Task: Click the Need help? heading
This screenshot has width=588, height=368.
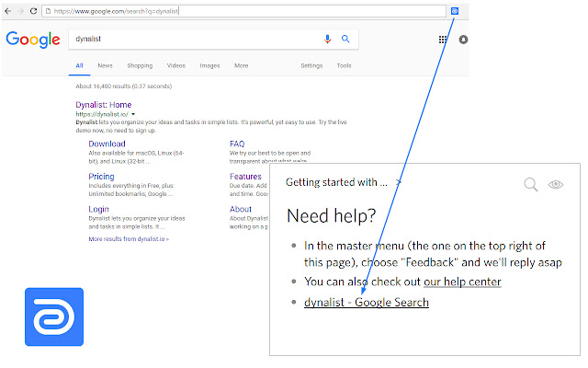Action: (x=331, y=215)
